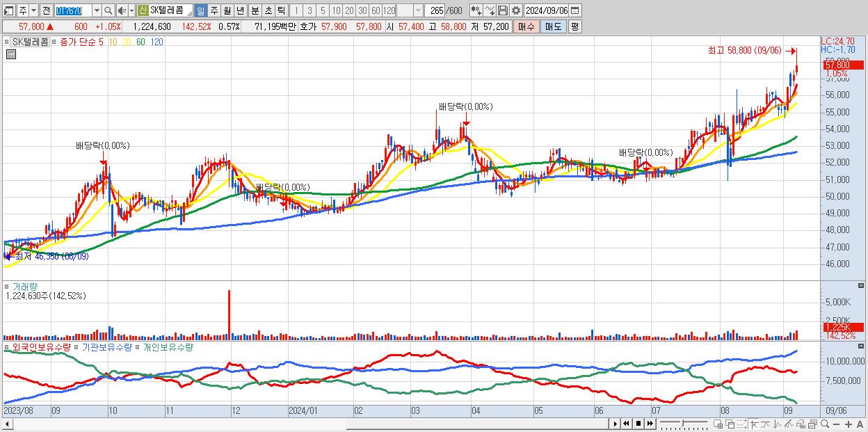Open chart settings gear icon
This screenshot has width=868, height=432.
click(516, 11)
